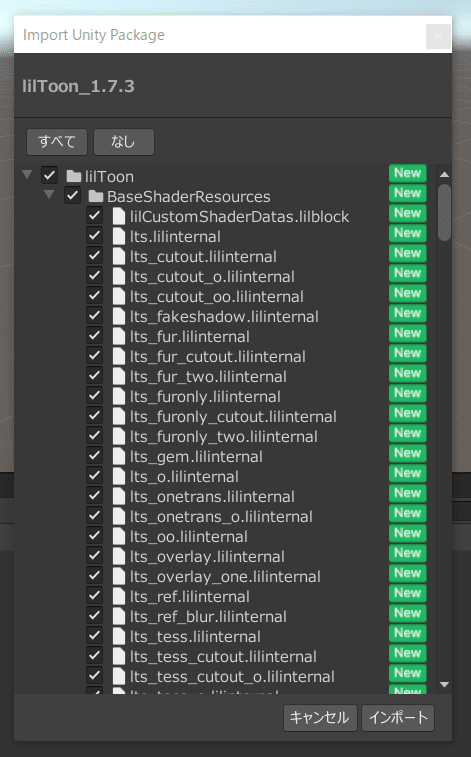Uncheck the BaseShaderResources folder checkbox
The height and width of the screenshot is (757, 471).
[x=72, y=196]
